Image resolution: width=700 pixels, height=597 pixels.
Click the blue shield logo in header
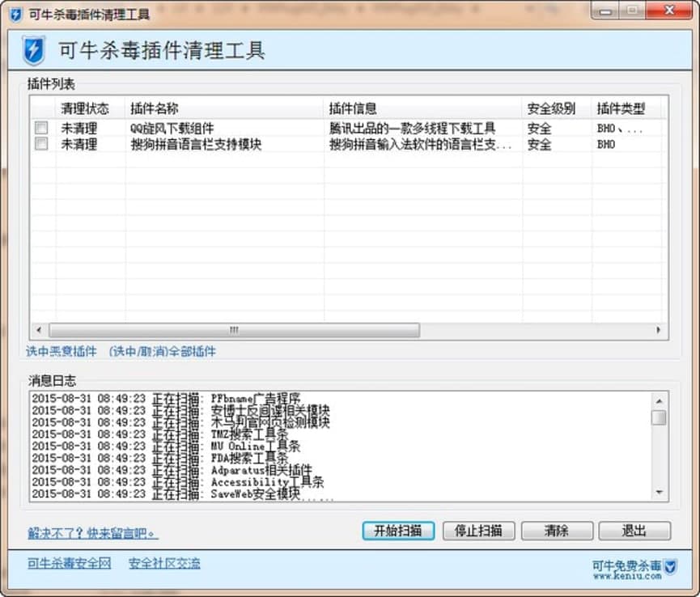[x=34, y=50]
